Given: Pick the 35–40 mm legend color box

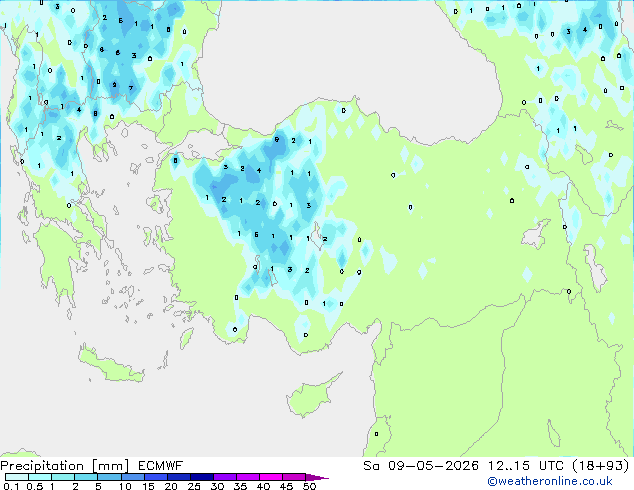Looking at the screenshot, I should click(x=247, y=477).
